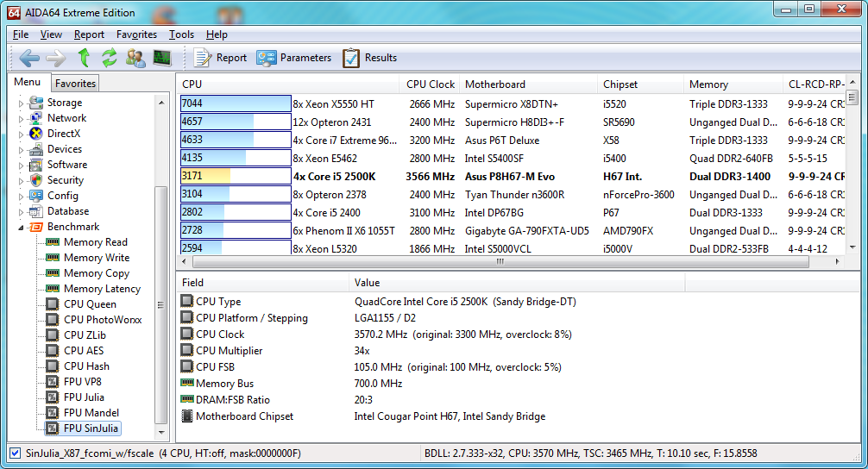This screenshot has height=469, width=868.
Task: Expand the DirectX tree node
Action: point(21,134)
